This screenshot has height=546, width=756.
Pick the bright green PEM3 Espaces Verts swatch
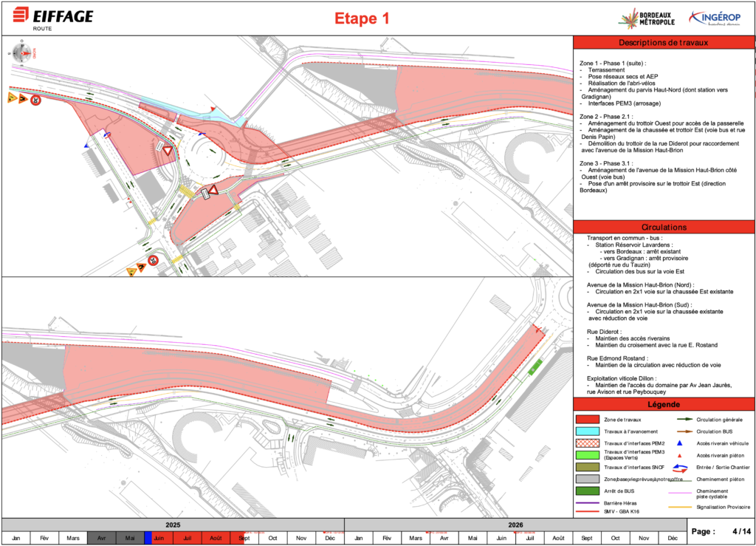[587, 455]
